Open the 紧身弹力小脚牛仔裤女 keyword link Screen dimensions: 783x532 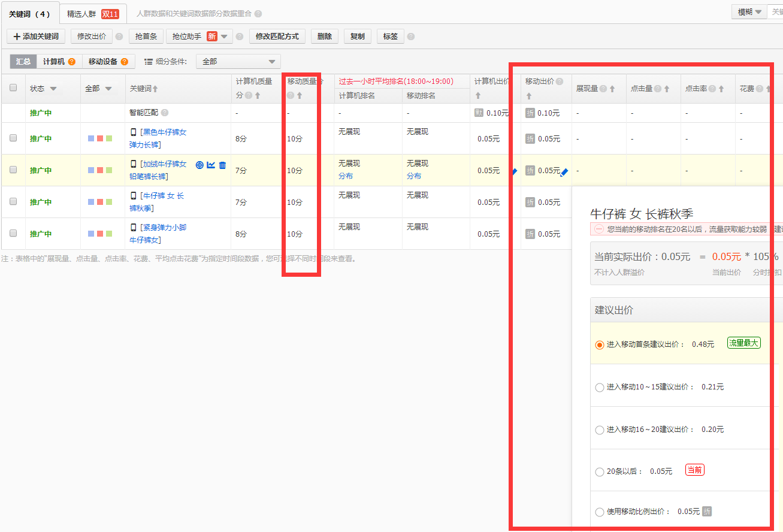pyautogui.click(x=159, y=234)
